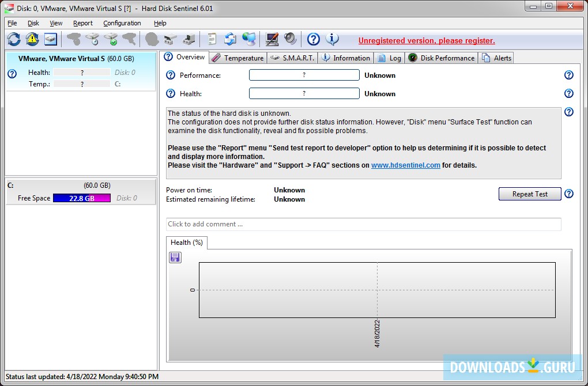Click the 'Power on time' Unknown value
588x386 pixels.
coord(289,190)
